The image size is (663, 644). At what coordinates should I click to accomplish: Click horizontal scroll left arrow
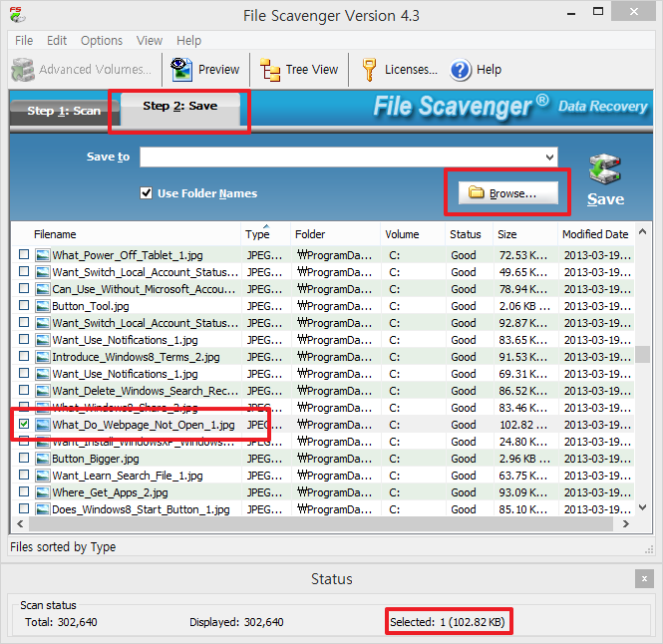(x=20, y=524)
